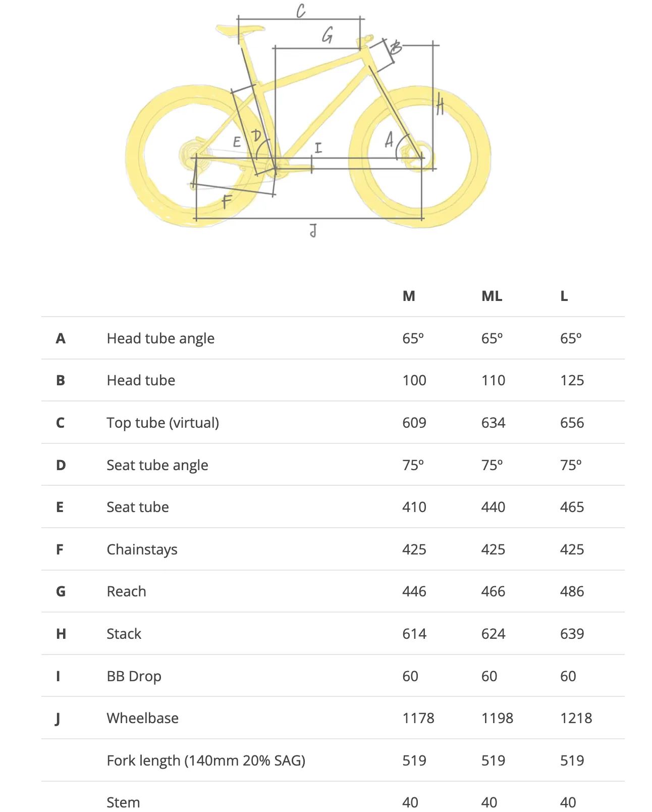Click the handwritten F label near rear wheel
This screenshot has height=812, width=652.
[x=227, y=201]
